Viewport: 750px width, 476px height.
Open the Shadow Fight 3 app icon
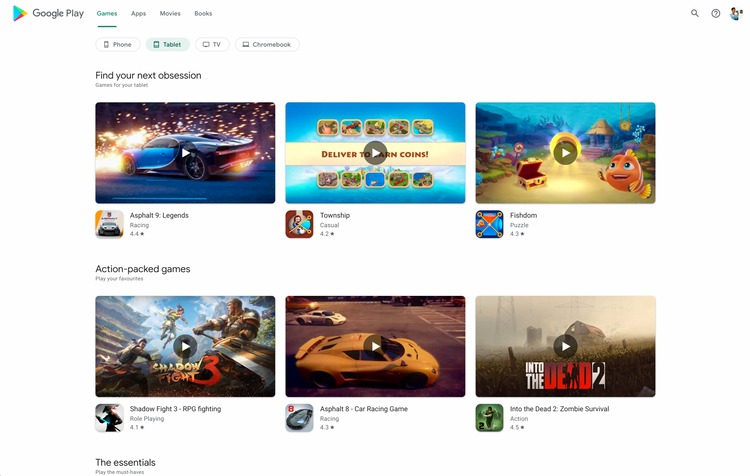[109, 418]
